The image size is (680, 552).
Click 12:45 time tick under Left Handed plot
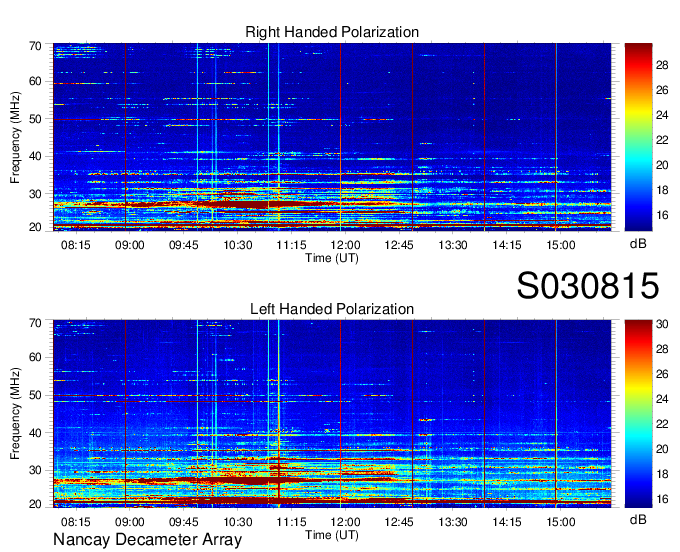point(399,522)
